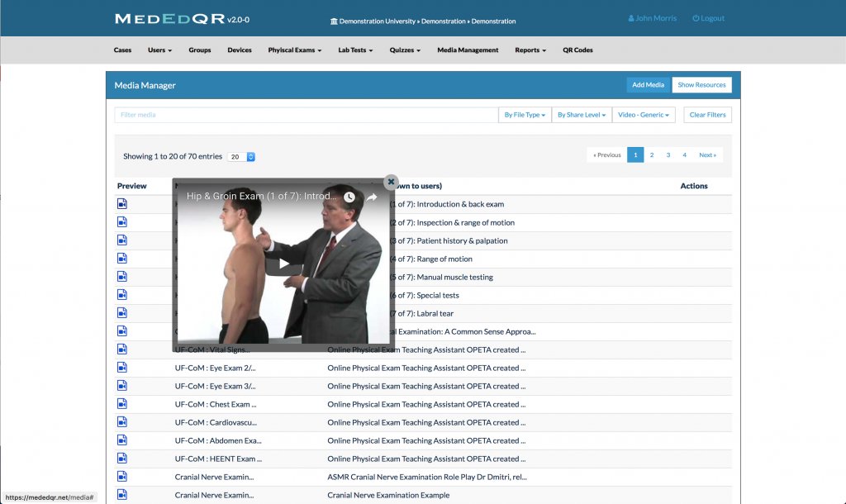The height and width of the screenshot is (504, 846).
Task: Play the Hip & Groin Exam video
Action: pos(284,264)
